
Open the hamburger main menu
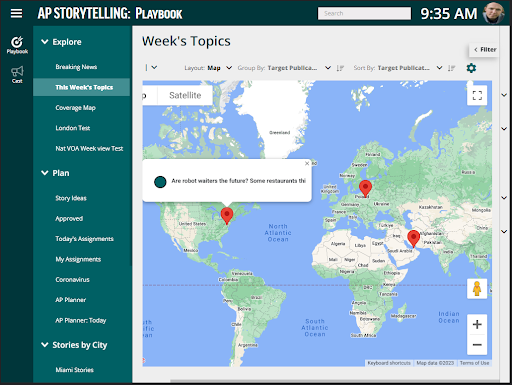click(16, 14)
